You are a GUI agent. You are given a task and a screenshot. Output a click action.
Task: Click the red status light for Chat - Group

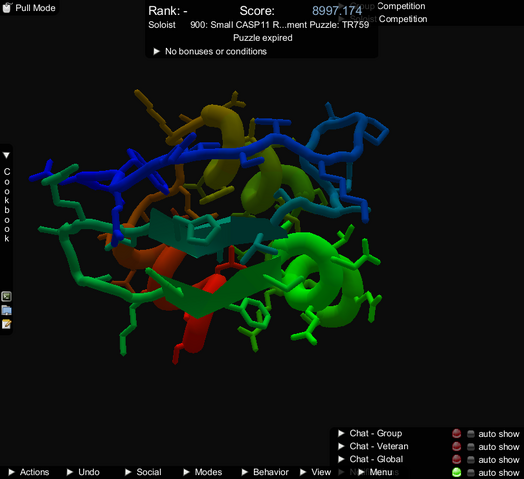coord(456,434)
